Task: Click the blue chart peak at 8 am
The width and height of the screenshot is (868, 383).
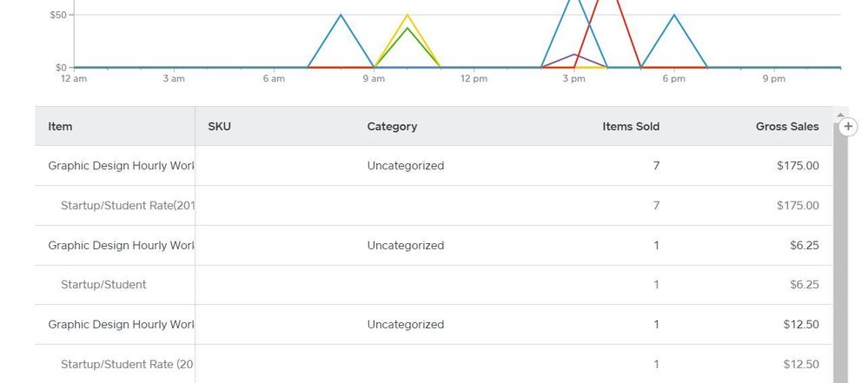Action: [341, 16]
